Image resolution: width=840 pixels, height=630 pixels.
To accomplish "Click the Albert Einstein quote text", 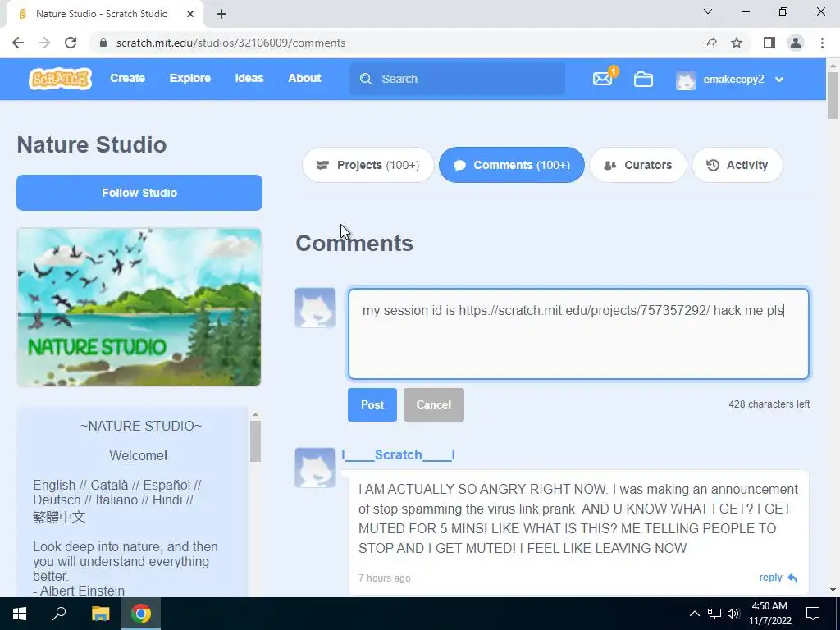I will point(126,568).
